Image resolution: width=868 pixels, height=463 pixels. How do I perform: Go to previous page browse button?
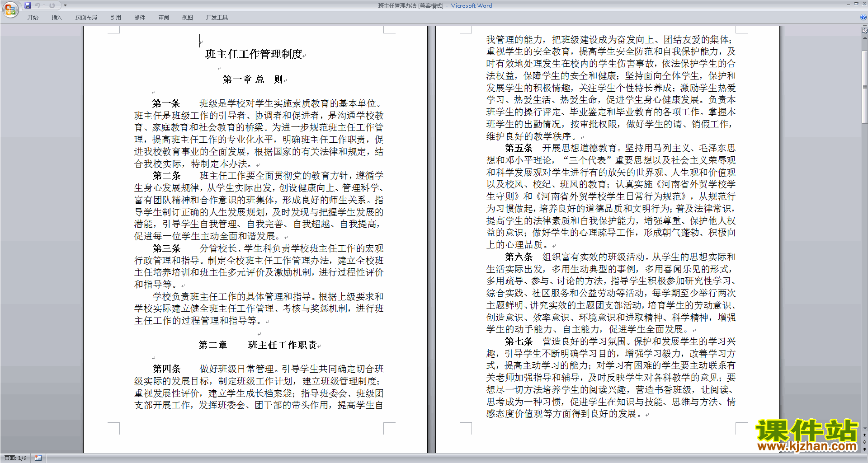coord(865,435)
